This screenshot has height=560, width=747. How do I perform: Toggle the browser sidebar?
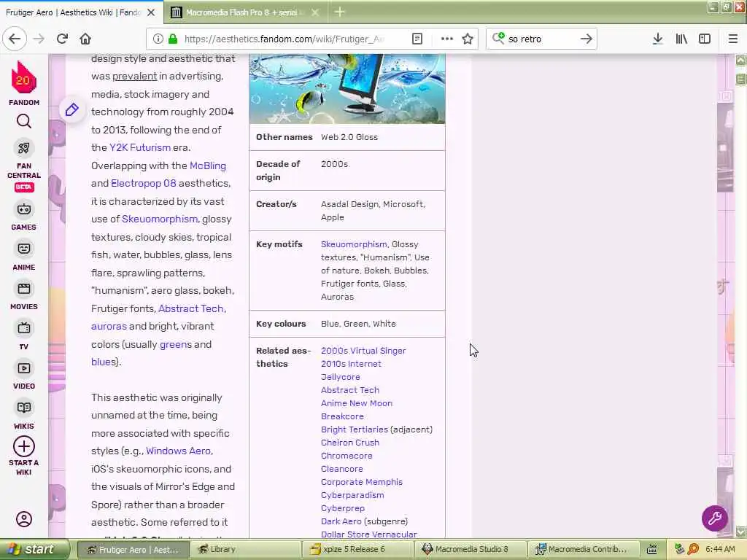[705, 39]
